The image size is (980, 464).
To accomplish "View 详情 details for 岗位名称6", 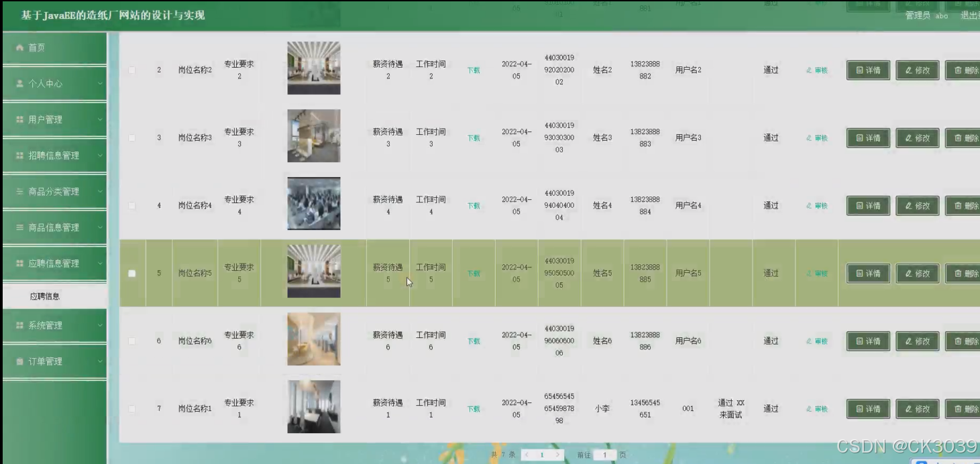I will [x=868, y=341].
